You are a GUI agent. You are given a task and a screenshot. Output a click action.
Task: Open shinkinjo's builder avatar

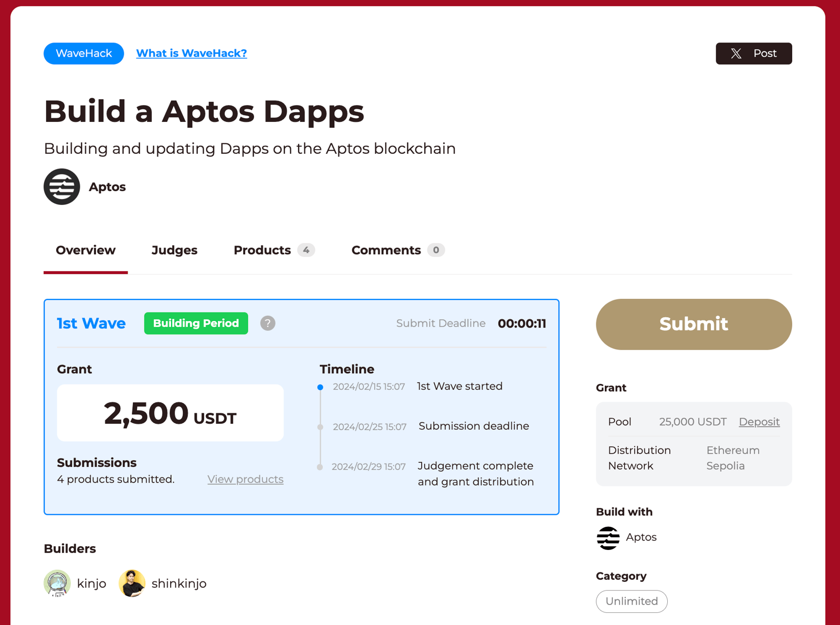click(132, 583)
